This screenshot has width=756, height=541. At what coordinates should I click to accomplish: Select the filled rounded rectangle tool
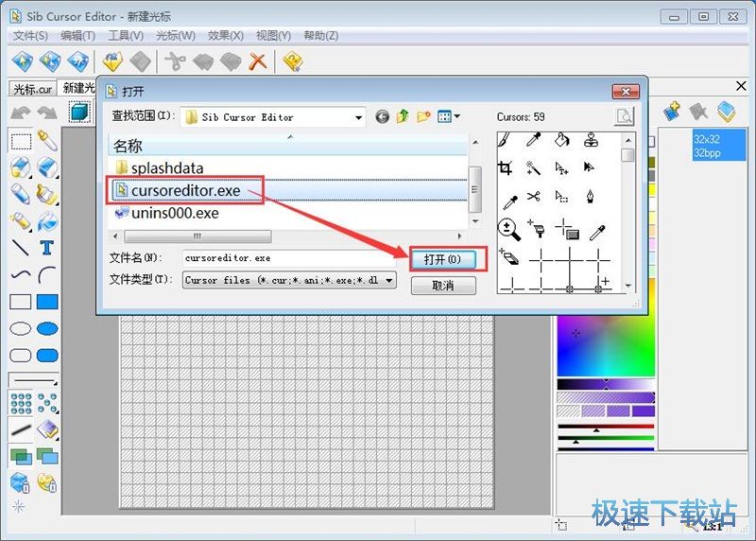[x=47, y=356]
